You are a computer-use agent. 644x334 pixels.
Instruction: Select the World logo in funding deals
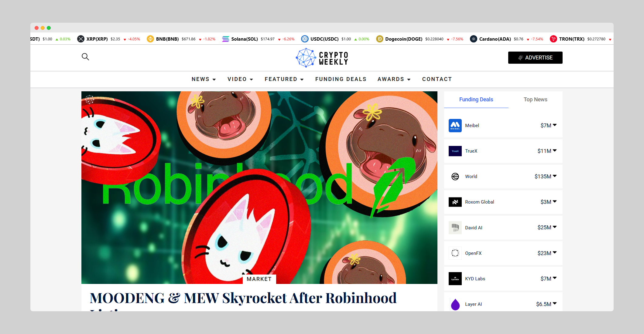tap(454, 176)
